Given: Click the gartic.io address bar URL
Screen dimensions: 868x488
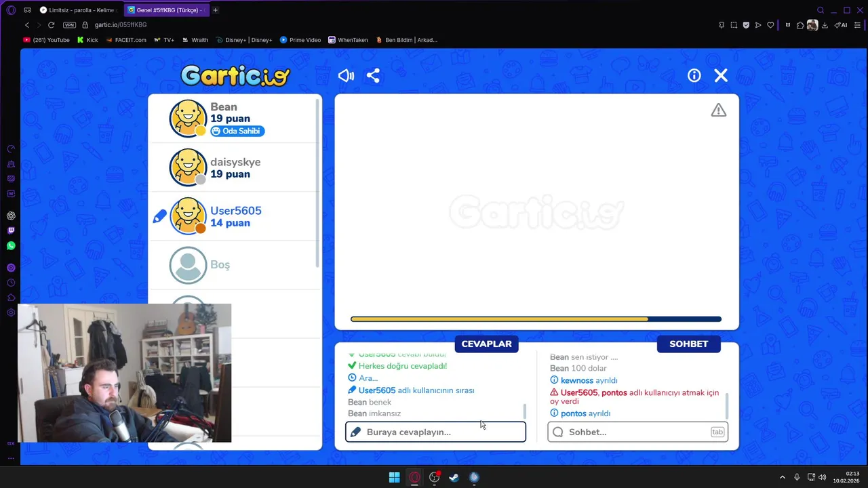Looking at the screenshot, I should click(121, 25).
